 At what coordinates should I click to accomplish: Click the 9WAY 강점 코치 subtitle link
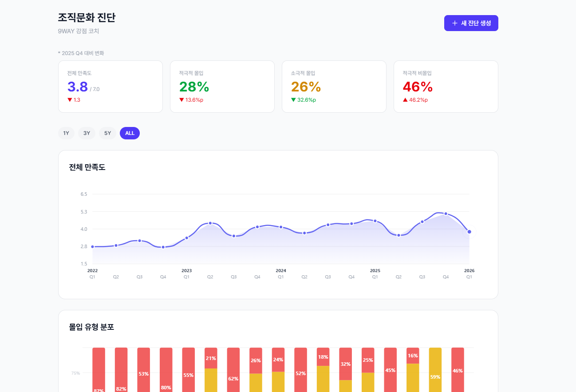coord(78,31)
